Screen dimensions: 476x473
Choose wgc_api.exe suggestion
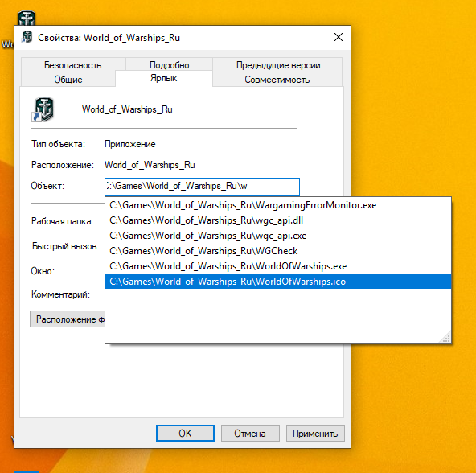click(277, 236)
